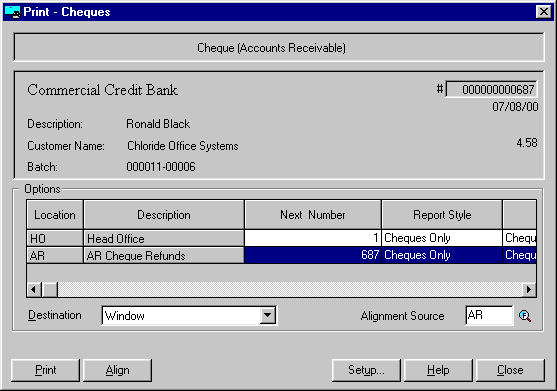Click the AR Cheque Refunds description cell

click(164, 255)
